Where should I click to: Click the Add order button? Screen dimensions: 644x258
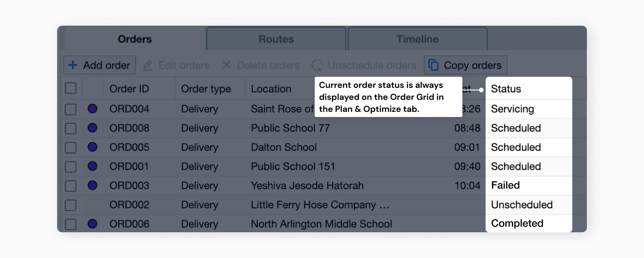[99, 65]
